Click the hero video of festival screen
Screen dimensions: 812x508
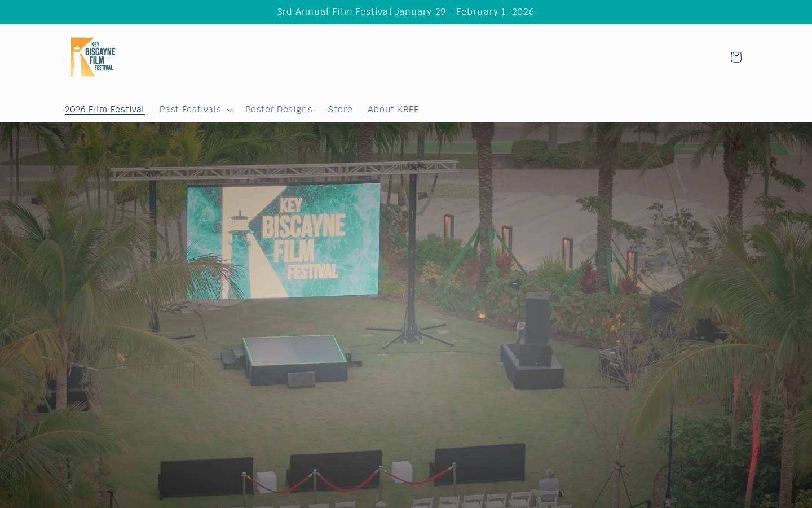coord(406,315)
